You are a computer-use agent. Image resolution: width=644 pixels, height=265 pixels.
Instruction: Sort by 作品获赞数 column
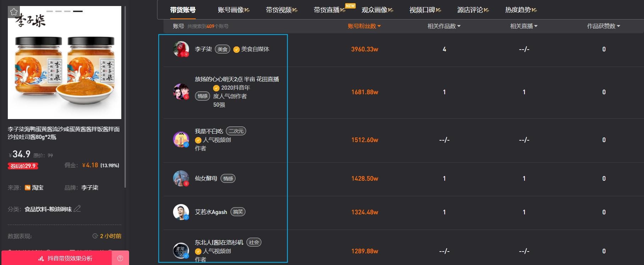point(603,26)
